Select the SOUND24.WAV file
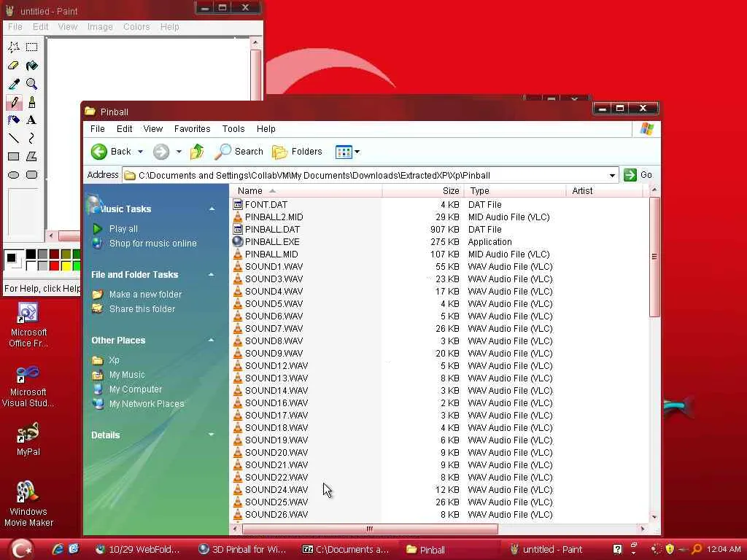The height and width of the screenshot is (560, 747). pyautogui.click(x=271, y=489)
